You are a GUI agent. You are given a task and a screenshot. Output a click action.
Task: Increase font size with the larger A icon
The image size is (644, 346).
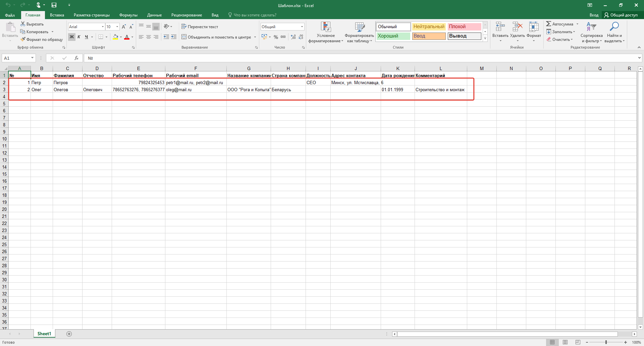124,26
